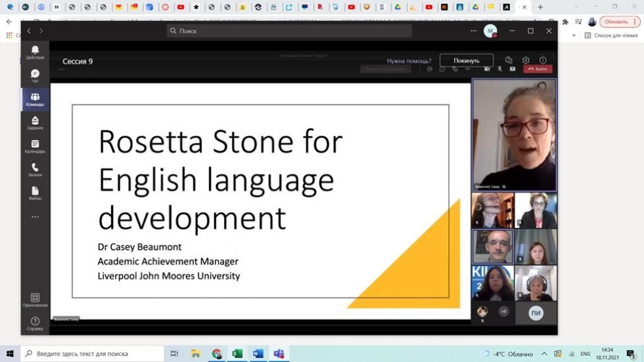Switch to the Команды teams tab
Viewport: 644px width, 362px height.
click(35, 99)
